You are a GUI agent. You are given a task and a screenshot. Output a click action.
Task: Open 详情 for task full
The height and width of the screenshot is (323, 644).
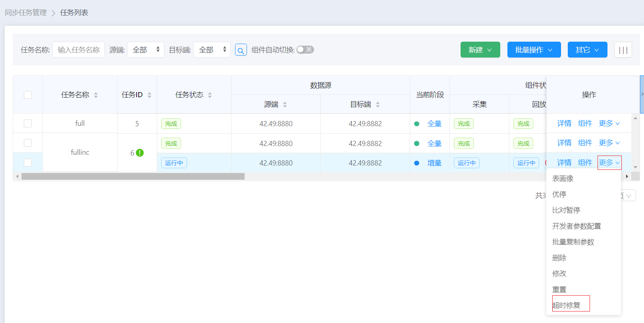coord(564,123)
